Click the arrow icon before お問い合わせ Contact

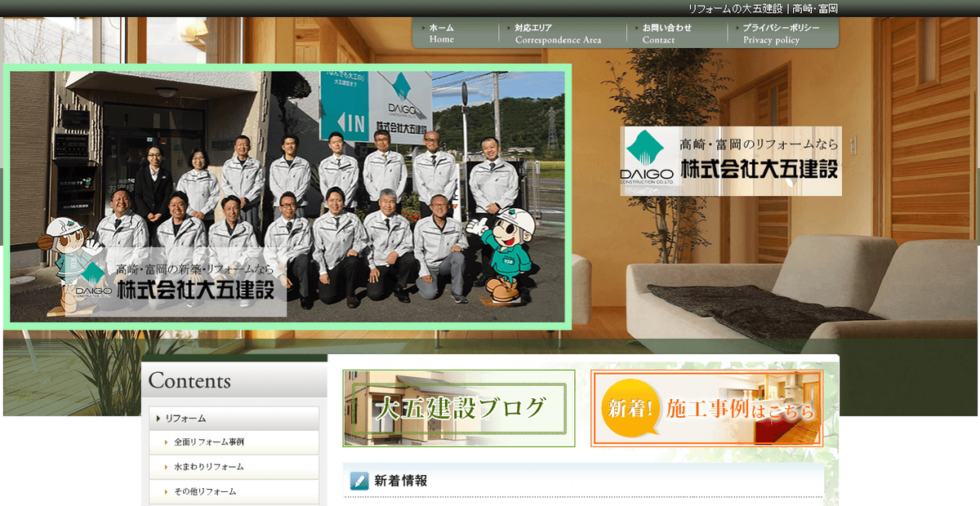[635, 27]
